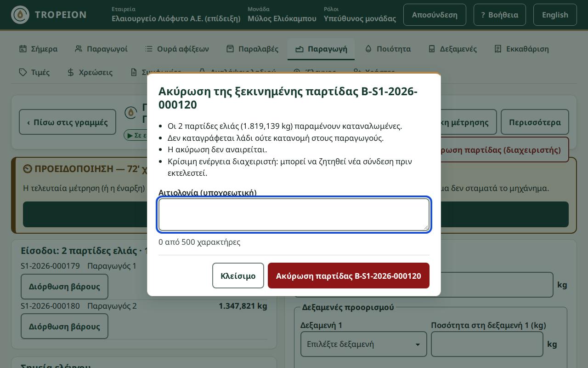Log out with the Αποσύνδεση button

click(x=435, y=15)
